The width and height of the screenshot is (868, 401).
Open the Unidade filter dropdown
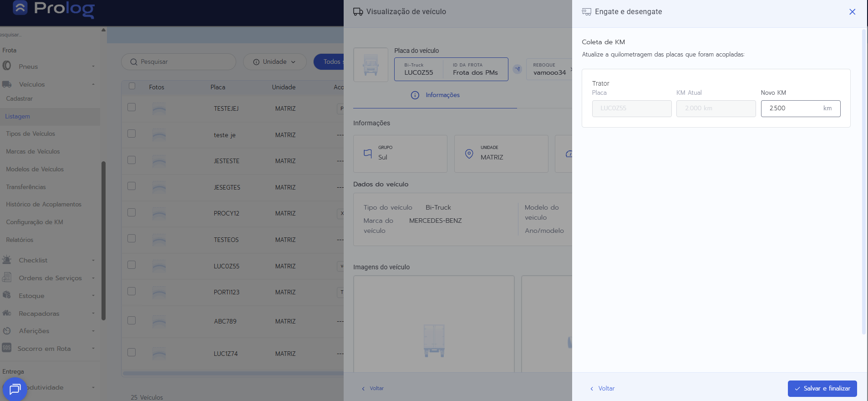pos(274,62)
